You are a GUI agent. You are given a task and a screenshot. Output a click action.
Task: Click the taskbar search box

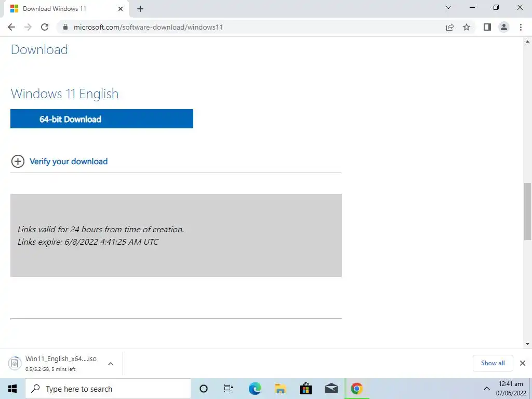tap(108, 389)
